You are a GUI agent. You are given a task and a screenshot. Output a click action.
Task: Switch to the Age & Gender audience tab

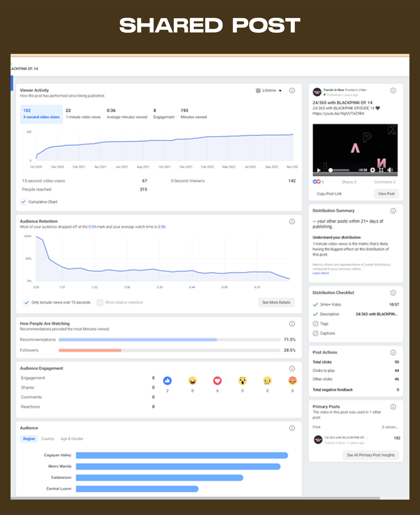point(72,439)
